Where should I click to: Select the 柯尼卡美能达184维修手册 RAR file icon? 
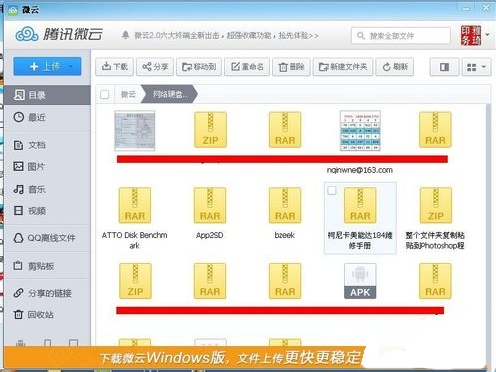(360, 205)
